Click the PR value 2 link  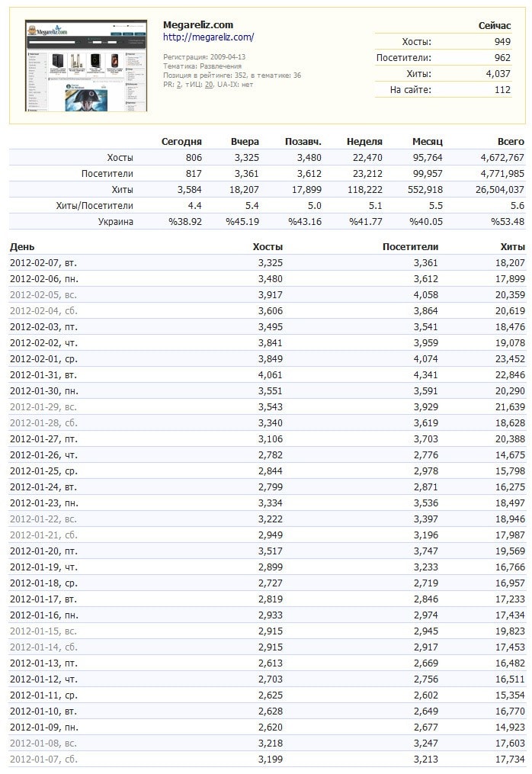(178, 85)
